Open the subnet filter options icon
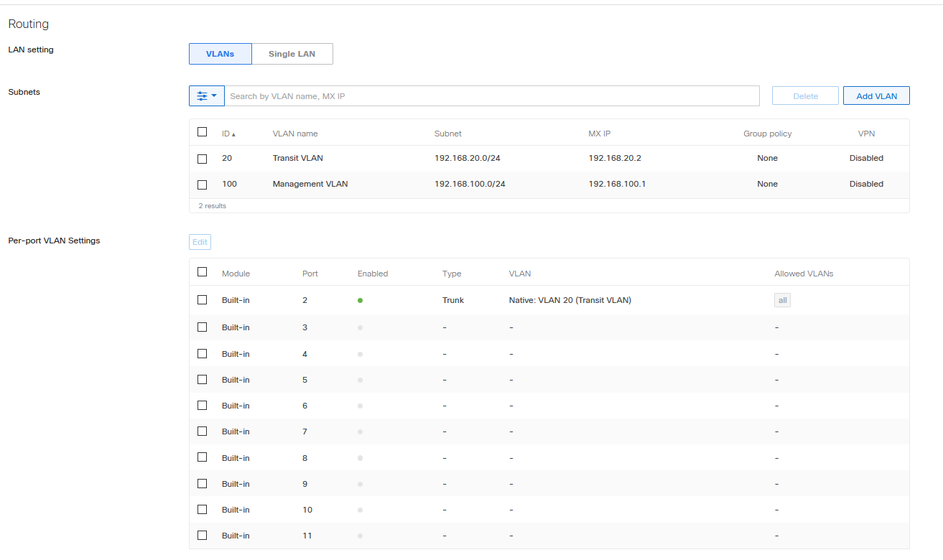943x560 pixels. tap(203, 95)
